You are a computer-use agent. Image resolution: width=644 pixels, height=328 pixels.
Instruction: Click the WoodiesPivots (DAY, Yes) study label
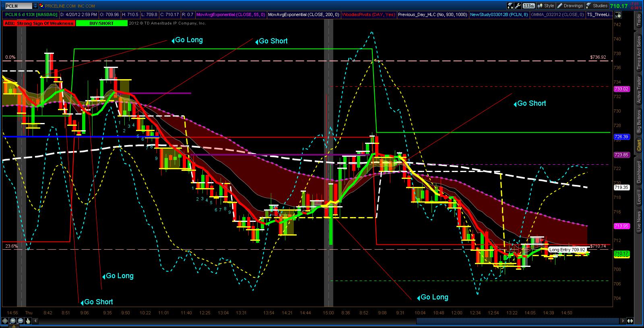pos(368,15)
